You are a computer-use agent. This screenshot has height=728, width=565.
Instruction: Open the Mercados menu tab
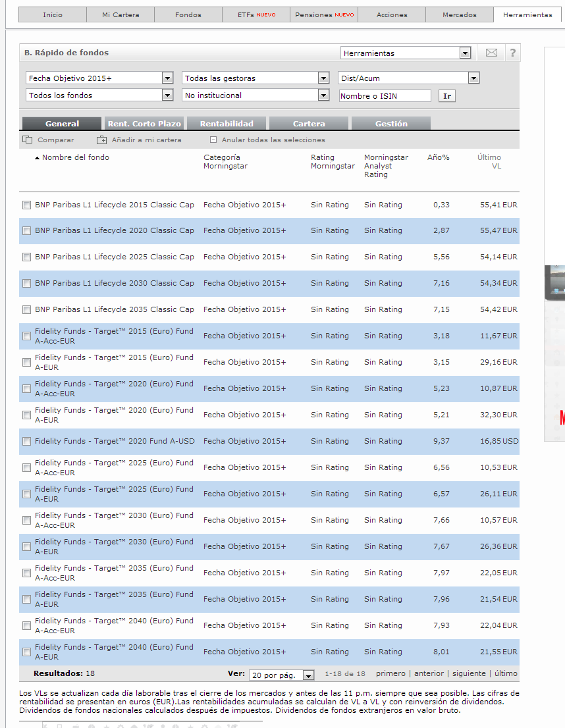460,15
